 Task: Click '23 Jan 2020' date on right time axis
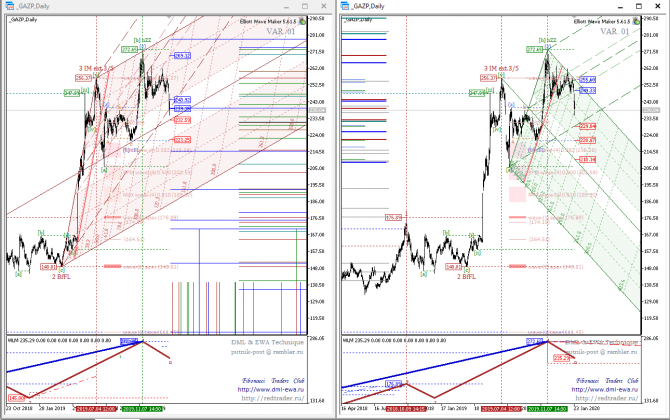tap(587, 408)
